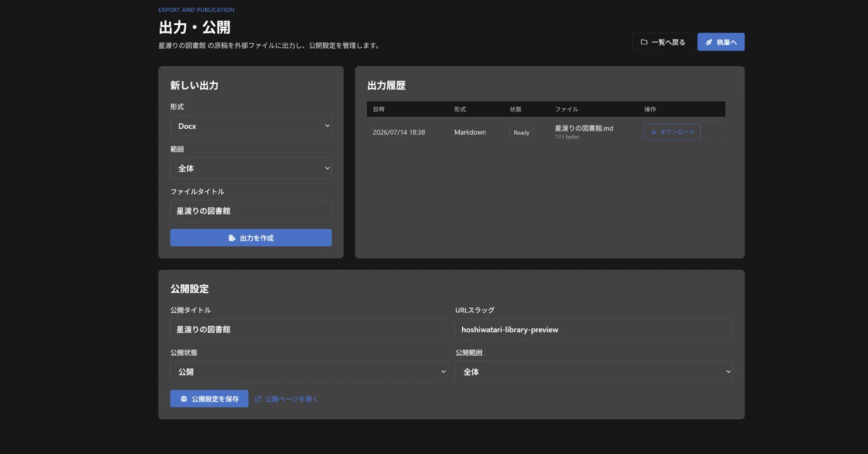Screen dimensions: 868x454
Task: Click the 出力履歴 heading
Action: (386, 85)
